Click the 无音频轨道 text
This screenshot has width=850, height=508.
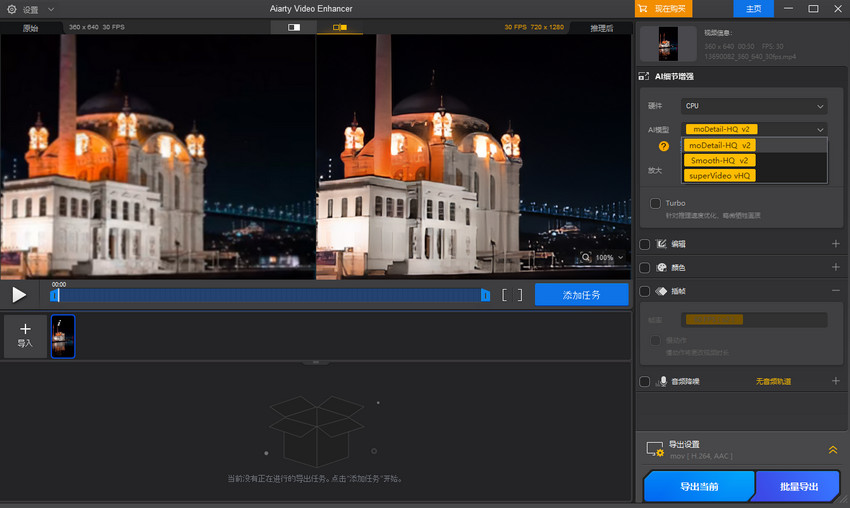coord(773,382)
